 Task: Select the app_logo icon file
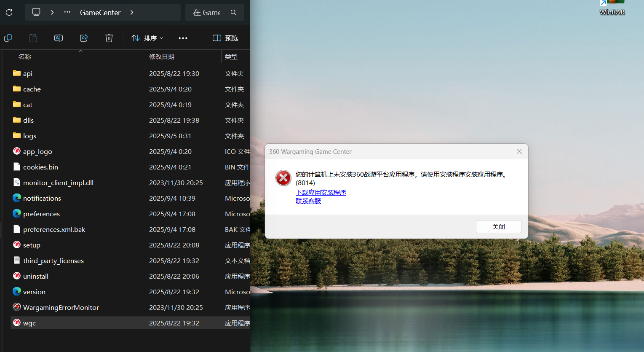click(17, 151)
